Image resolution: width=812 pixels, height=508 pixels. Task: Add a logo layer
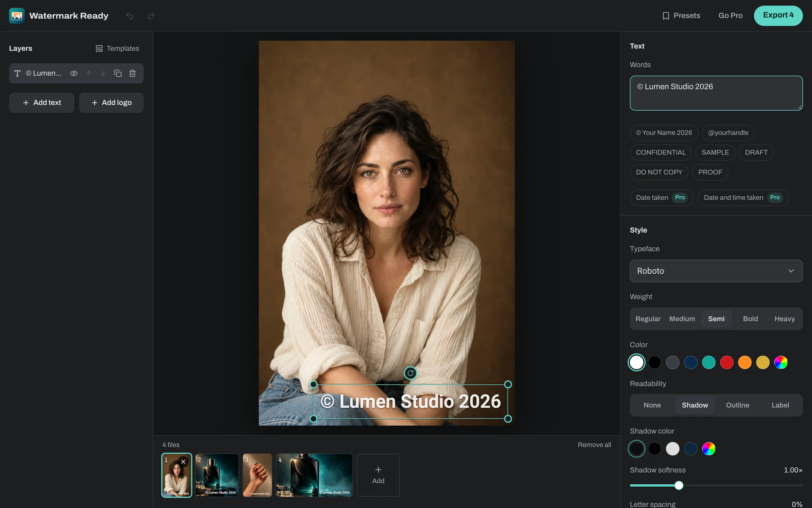[111, 103]
